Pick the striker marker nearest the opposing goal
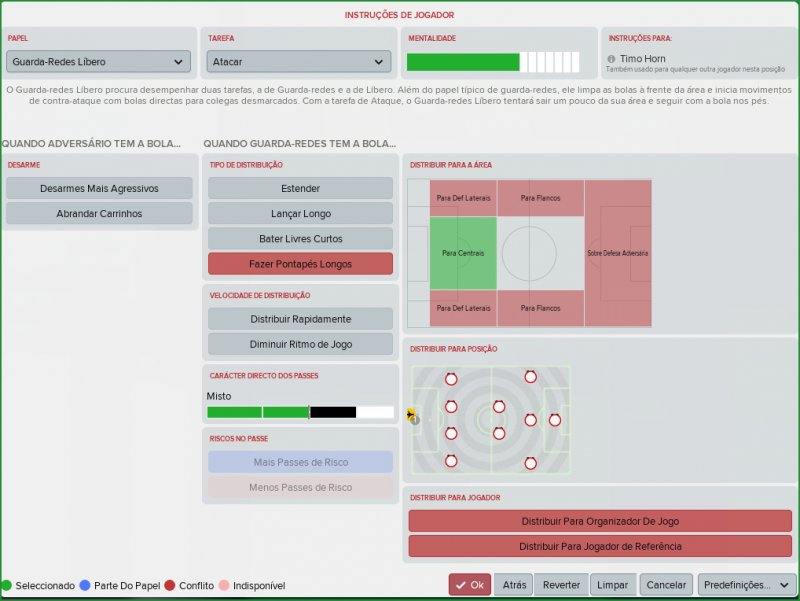The image size is (800, 601). coord(555,420)
